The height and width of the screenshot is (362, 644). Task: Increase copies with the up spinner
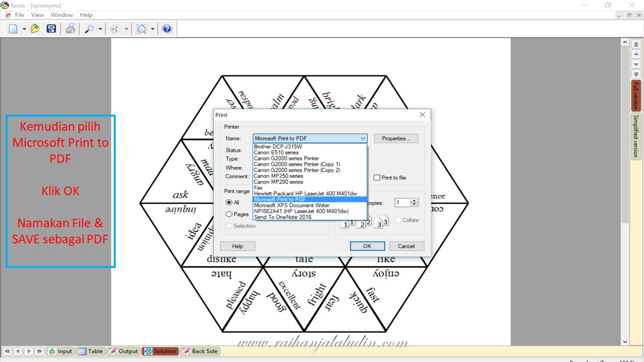click(x=415, y=200)
